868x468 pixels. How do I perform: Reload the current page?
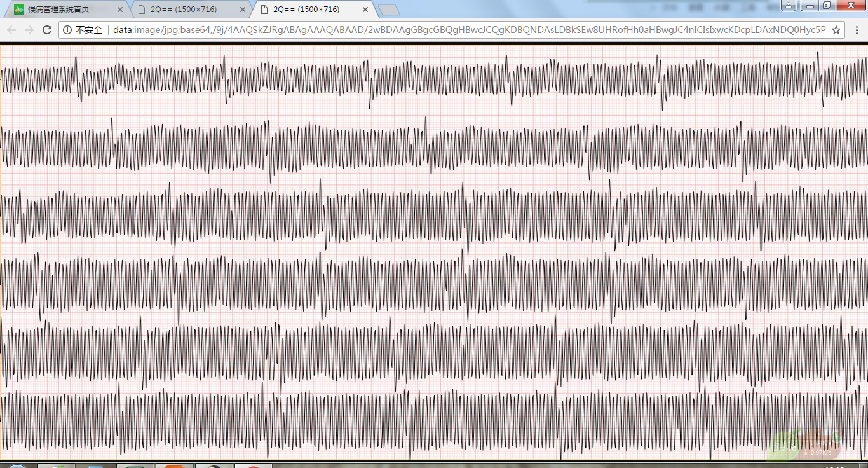pos(47,30)
